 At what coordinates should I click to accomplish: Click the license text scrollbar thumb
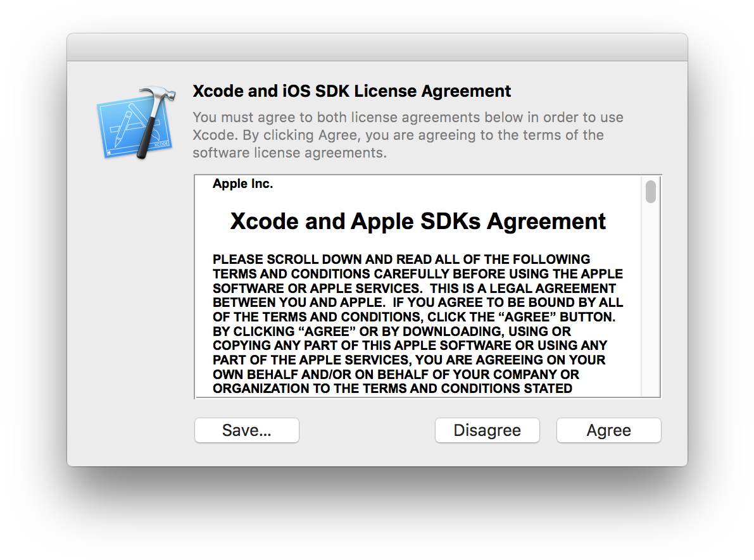(x=651, y=192)
